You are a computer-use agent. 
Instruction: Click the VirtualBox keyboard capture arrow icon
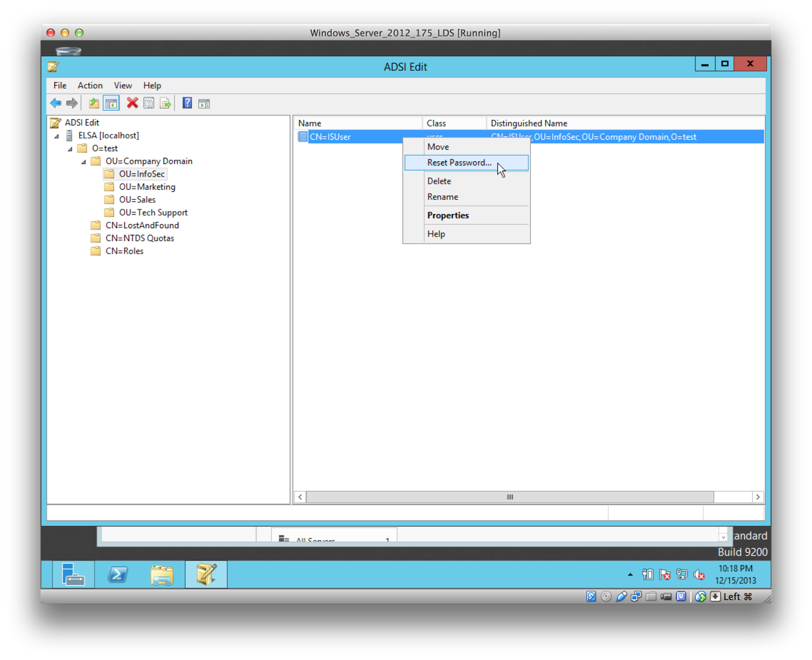point(715,597)
